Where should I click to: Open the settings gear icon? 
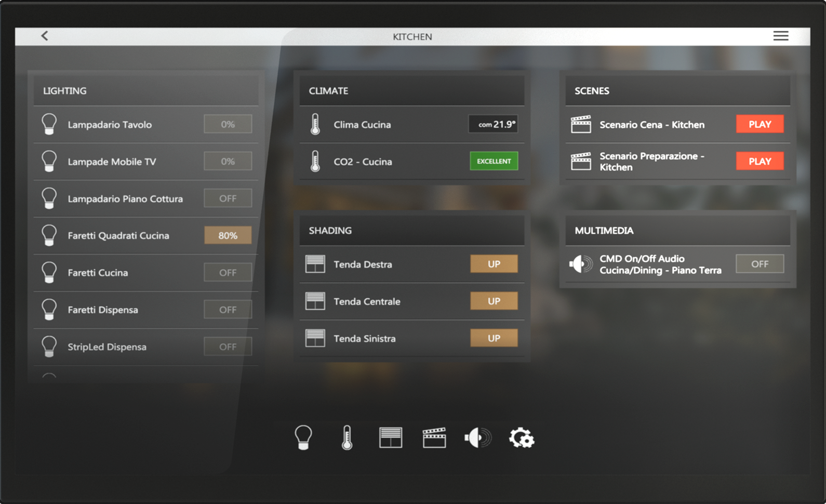point(521,437)
